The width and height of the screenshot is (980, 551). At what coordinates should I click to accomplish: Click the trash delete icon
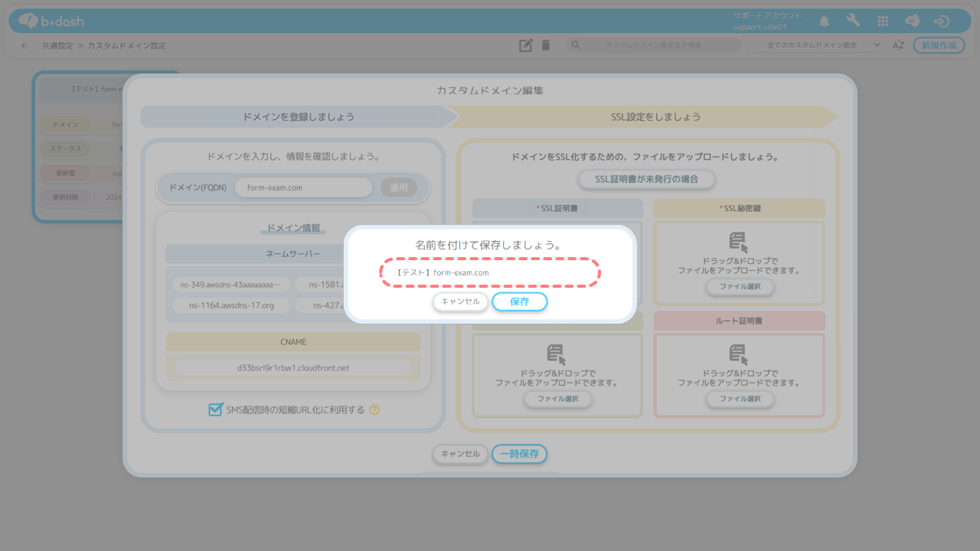pyautogui.click(x=546, y=45)
